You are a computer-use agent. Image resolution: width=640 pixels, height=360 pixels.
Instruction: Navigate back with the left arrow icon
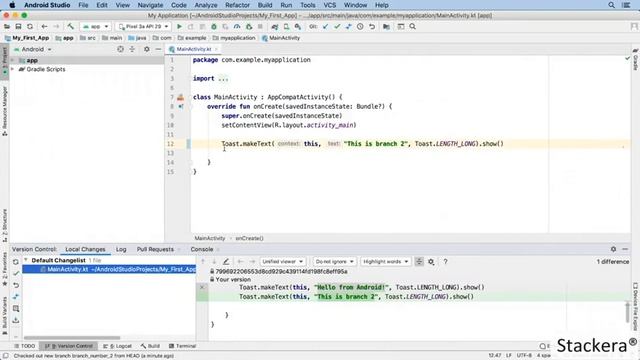tap(44, 27)
